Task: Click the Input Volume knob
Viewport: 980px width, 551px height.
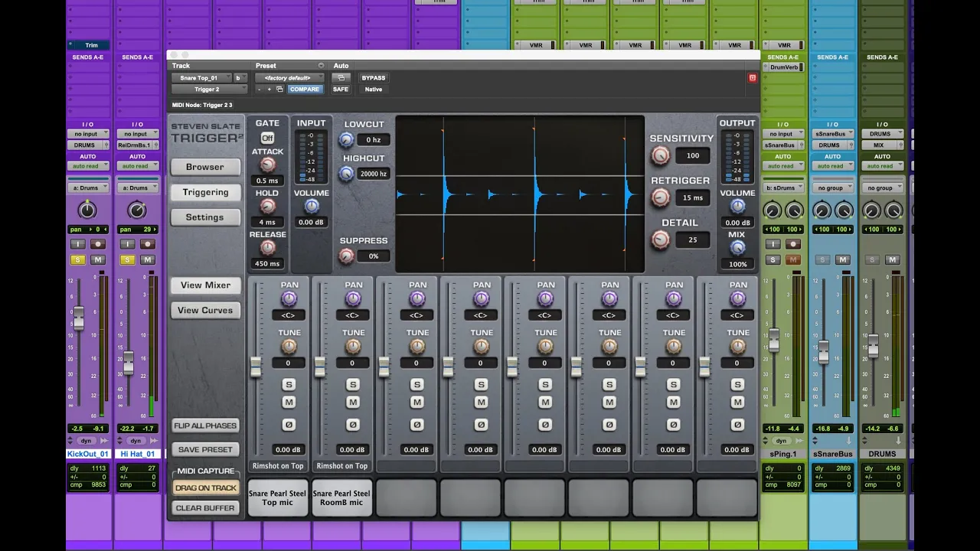Action: (312, 207)
